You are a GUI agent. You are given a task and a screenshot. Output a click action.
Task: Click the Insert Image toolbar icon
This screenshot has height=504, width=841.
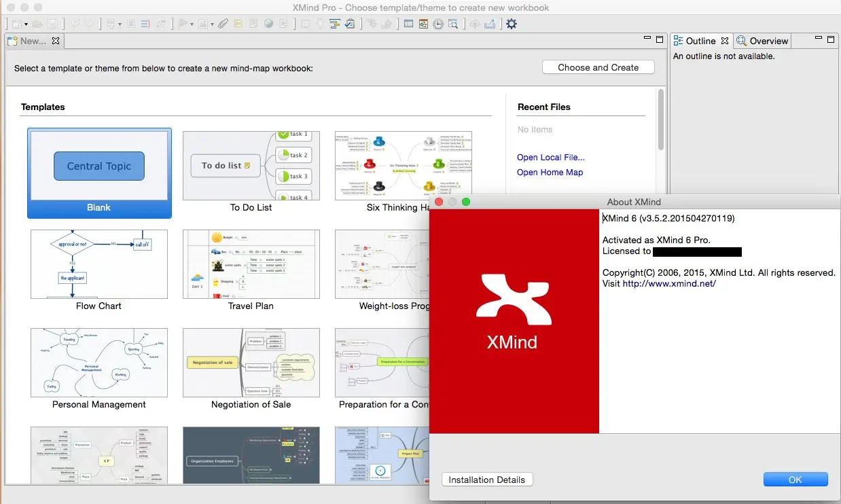[203, 24]
